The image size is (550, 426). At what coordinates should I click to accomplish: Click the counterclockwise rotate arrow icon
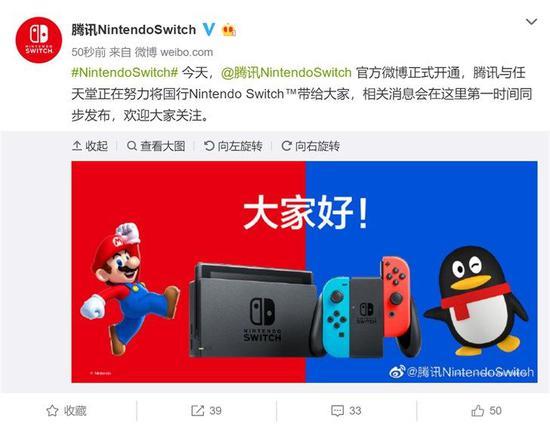tap(209, 146)
